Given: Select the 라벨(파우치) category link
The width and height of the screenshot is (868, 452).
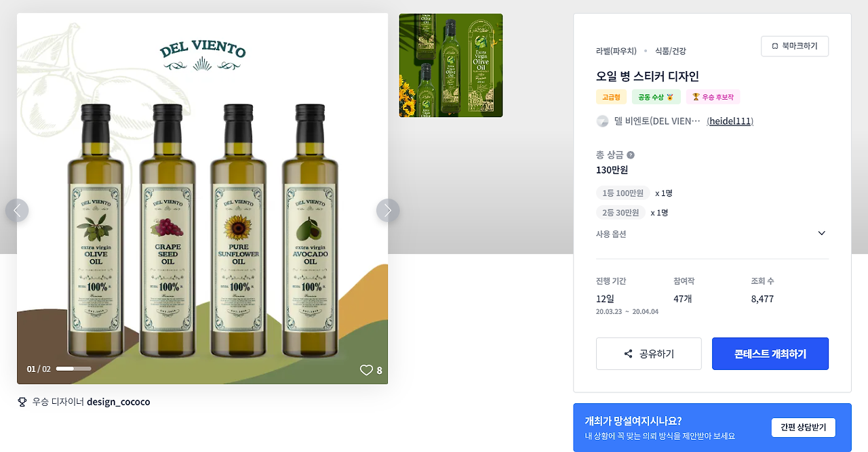Looking at the screenshot, I should (616, 51).
